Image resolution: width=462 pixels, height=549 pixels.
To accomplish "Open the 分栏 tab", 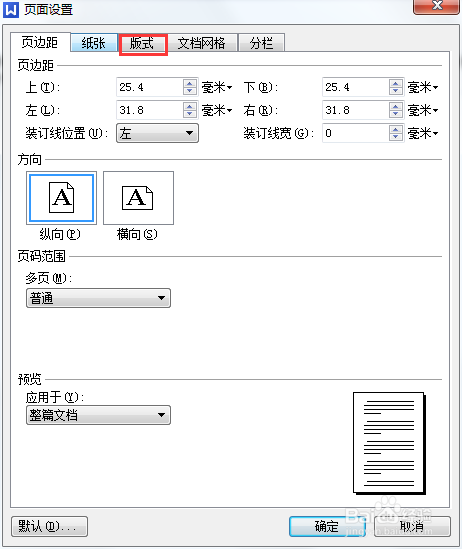I will pos(261,43).
